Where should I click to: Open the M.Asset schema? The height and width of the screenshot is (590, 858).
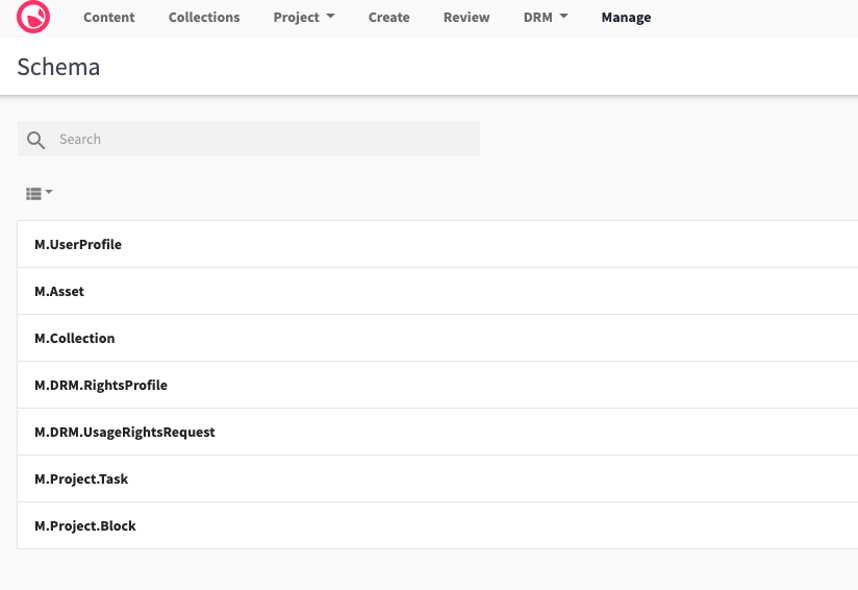60,291
